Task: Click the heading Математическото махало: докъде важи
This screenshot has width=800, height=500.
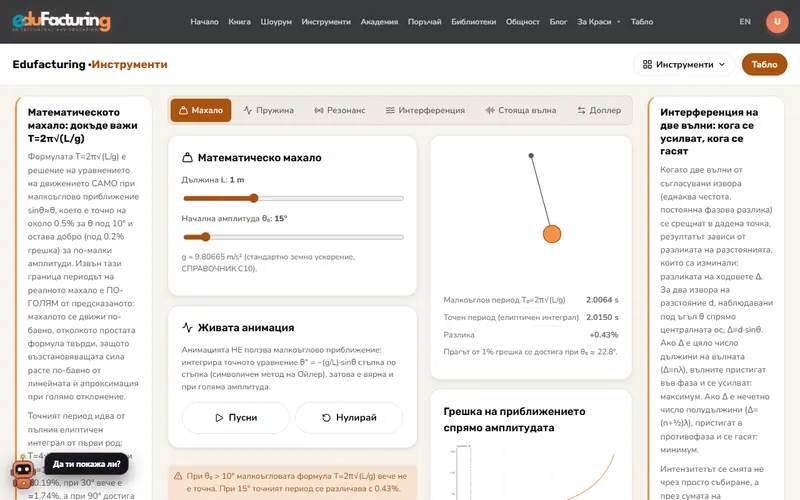Action: click(x=83, y=125)
